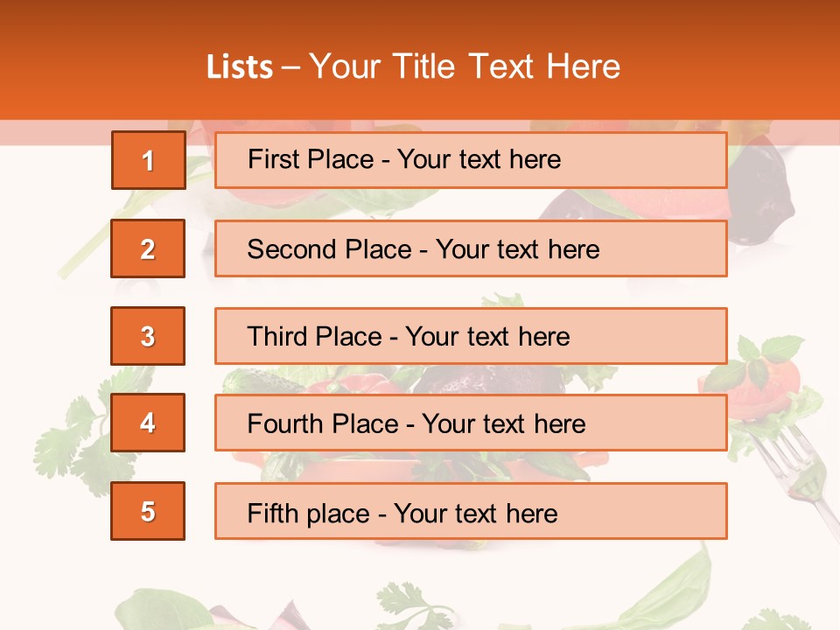The image size is (840, 630).
Task: Select the "Second Place" text box
Action: (x=471, y=248)
